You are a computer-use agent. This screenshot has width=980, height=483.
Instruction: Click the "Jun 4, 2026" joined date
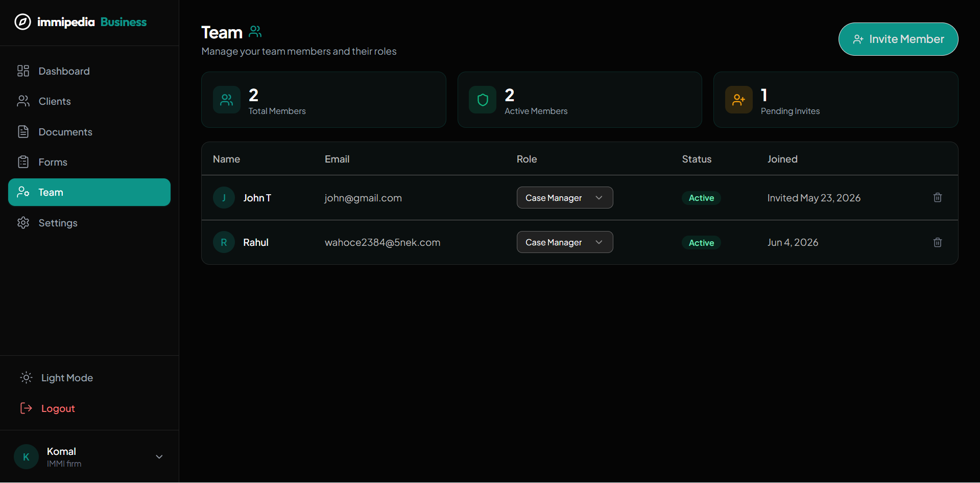[x=793, y=242]
